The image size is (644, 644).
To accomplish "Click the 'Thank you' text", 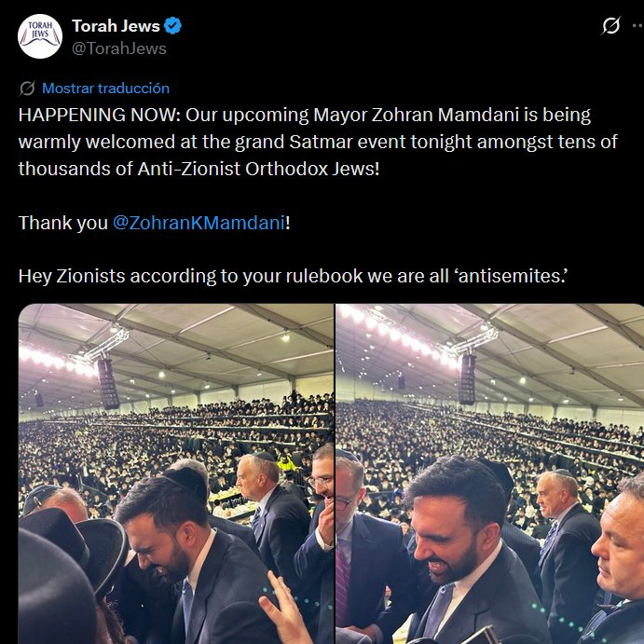I will 62,223.
